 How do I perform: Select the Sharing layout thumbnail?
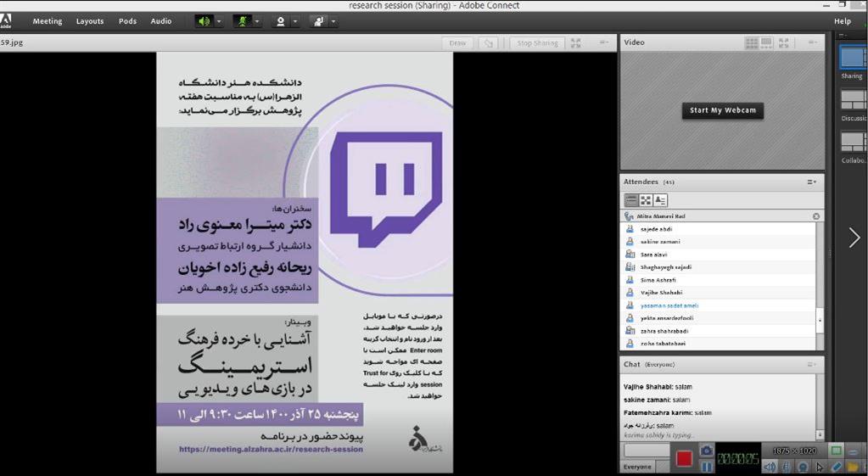point(853,57)
